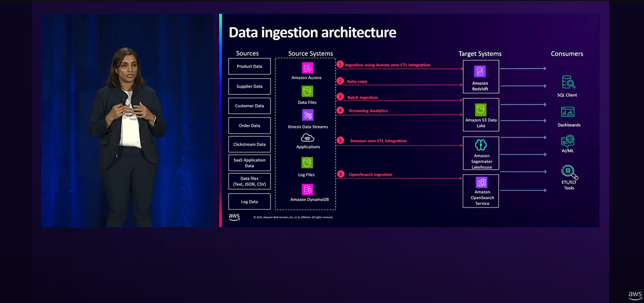Click the SQL Client icon
This screenshot has width=644, height=303.
pos(568,82)
